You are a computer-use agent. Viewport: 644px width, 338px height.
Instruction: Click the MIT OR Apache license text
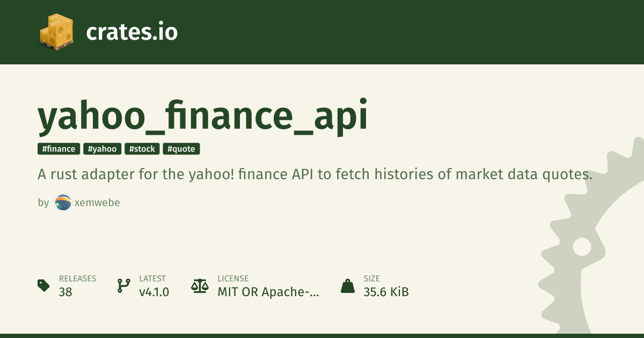tap(268, 292)
